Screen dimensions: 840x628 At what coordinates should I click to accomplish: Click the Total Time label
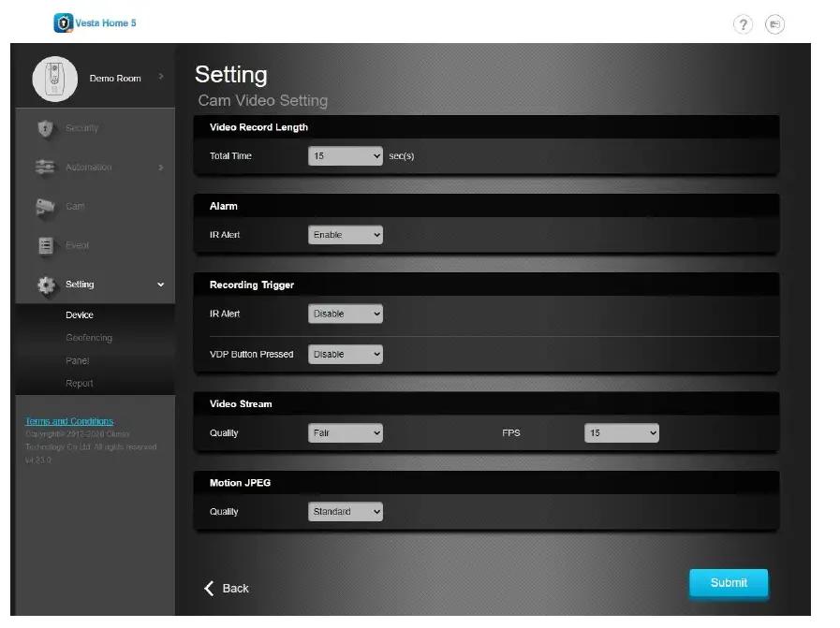(230, 155)
